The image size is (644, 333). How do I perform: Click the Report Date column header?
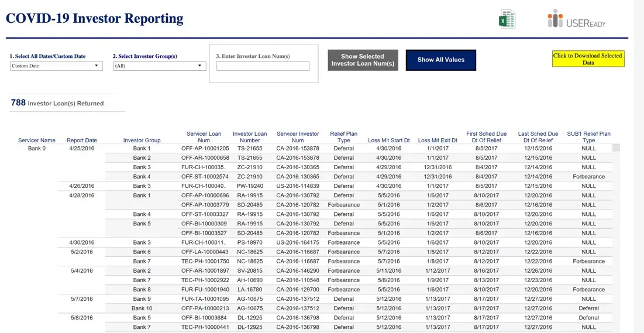click(82, 140)
